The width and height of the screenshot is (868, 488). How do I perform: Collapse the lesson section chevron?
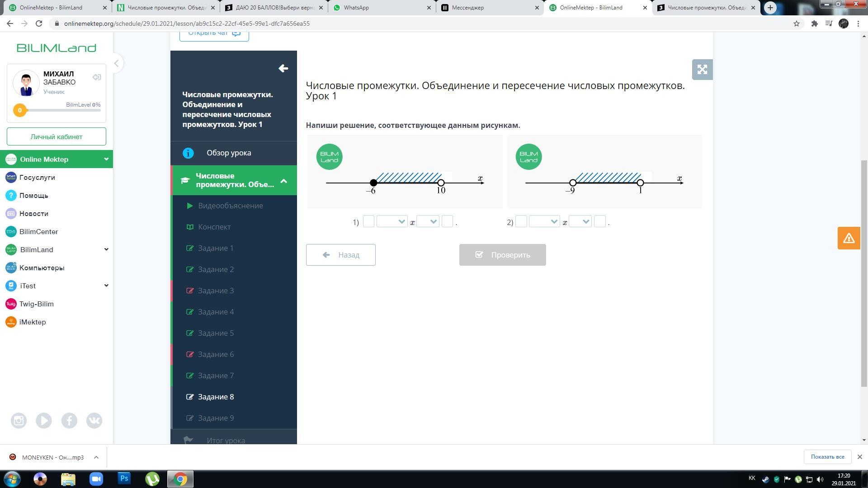(283, 181)
